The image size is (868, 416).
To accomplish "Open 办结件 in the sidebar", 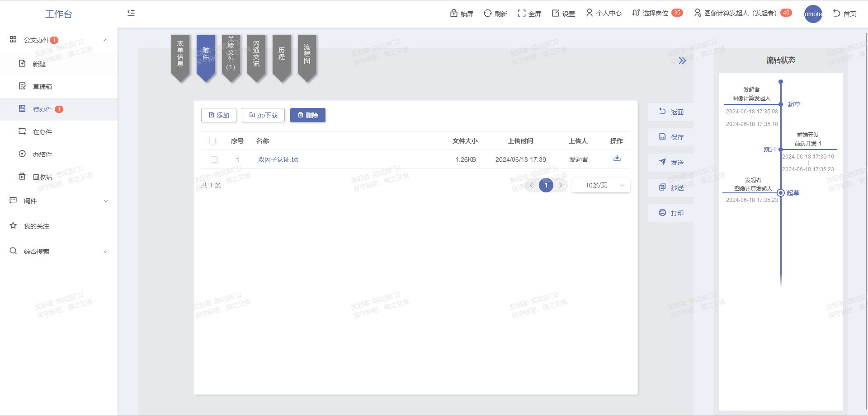I will (59, 154).
